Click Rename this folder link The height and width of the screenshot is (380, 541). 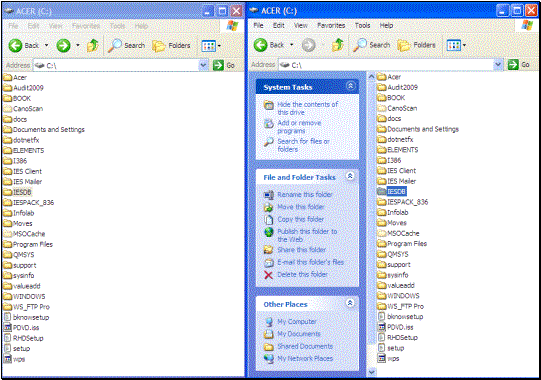(298, 195)
